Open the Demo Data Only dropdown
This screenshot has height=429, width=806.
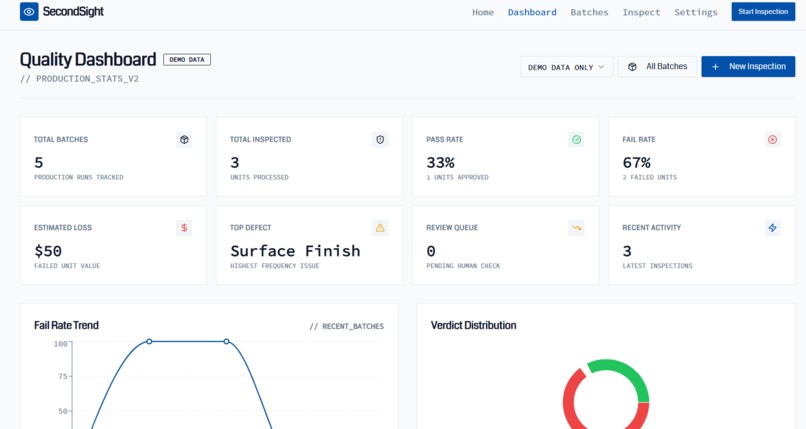click(566, 67)
